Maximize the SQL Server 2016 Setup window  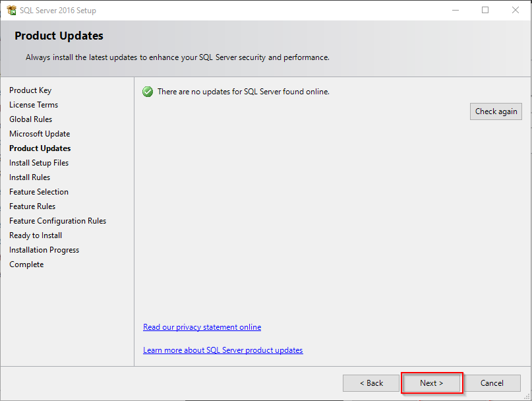pos(485,10)
